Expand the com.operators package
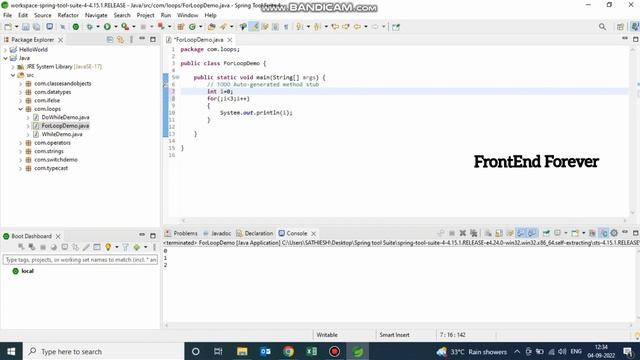 pos(20,143)
